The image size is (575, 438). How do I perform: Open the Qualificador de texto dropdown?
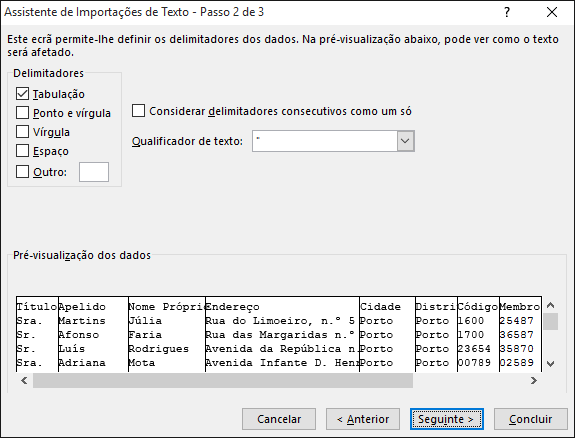[x=405, y=141]
